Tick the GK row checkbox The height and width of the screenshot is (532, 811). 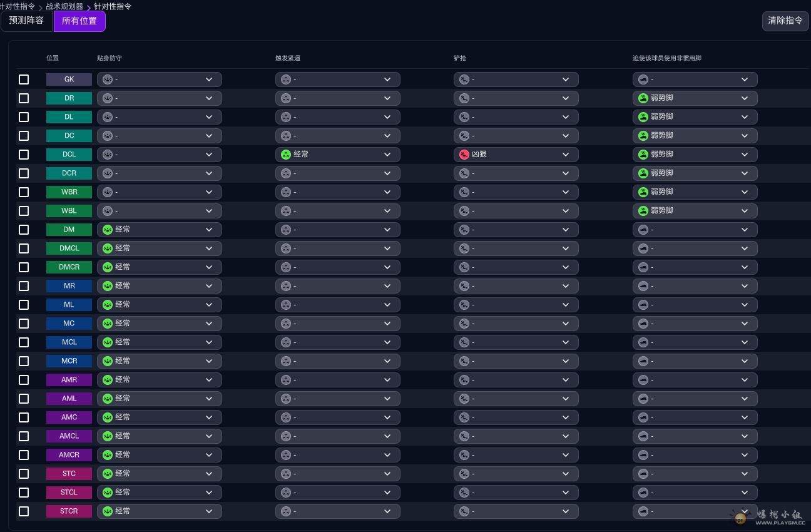(24, 79)
